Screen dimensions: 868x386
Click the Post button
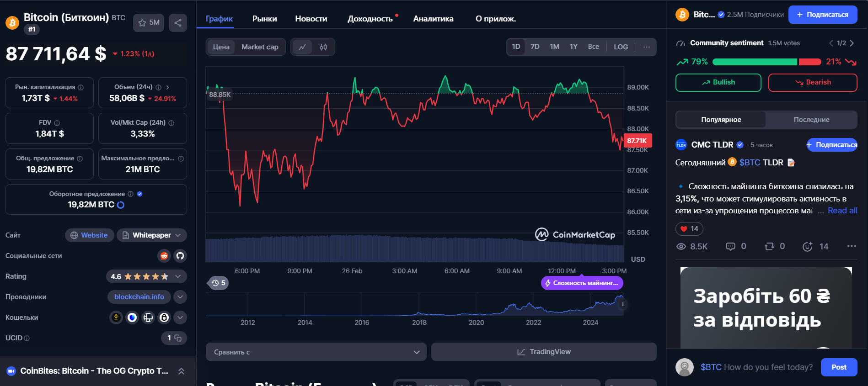[839, 367]
